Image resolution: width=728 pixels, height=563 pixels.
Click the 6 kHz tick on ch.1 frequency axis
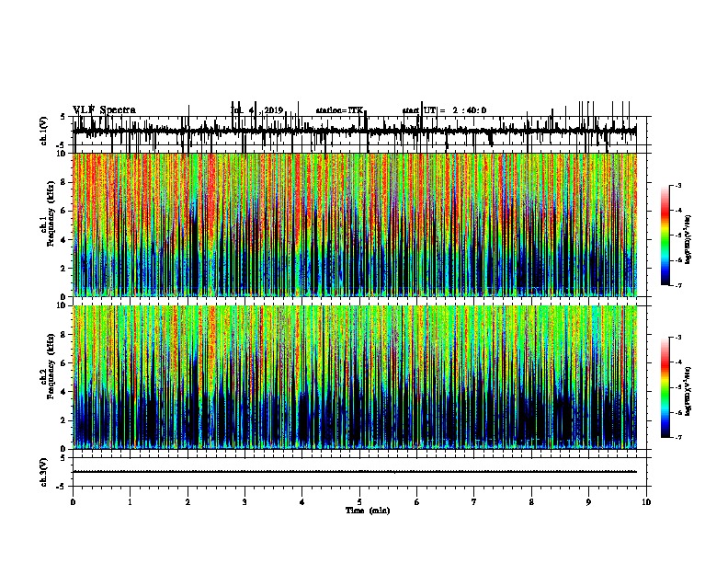coord(64,211)
